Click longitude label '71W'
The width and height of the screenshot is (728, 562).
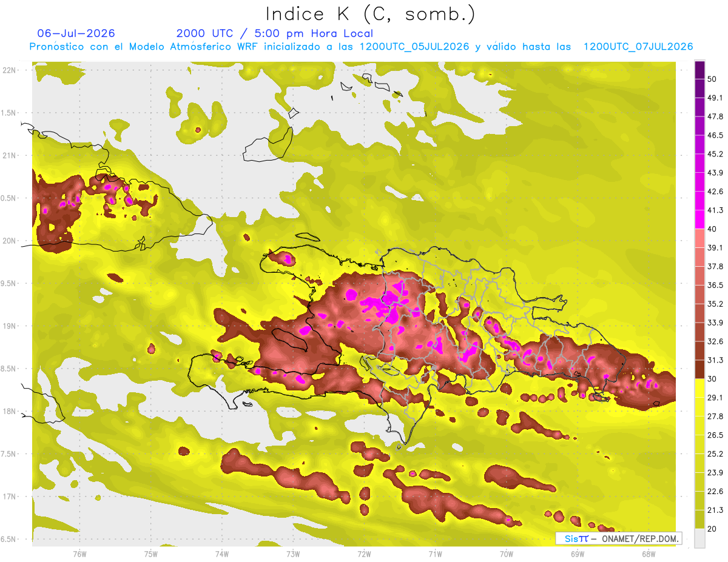[435, 554]
